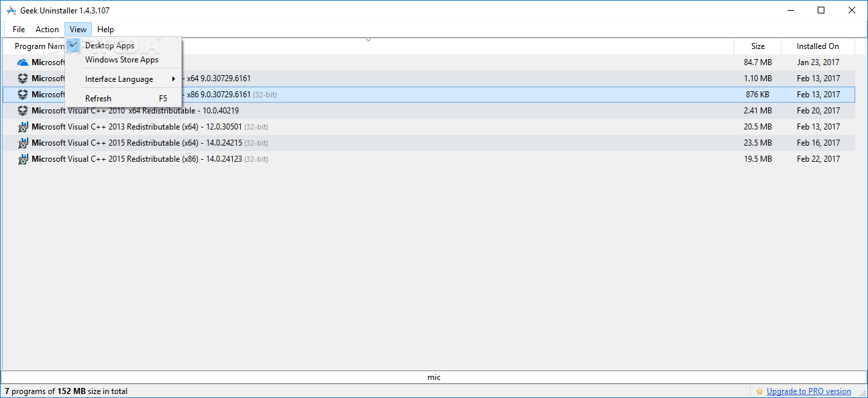The height and width of the screenshot is (398, 868).
Task: Open the Help menu
Action: 105,30
